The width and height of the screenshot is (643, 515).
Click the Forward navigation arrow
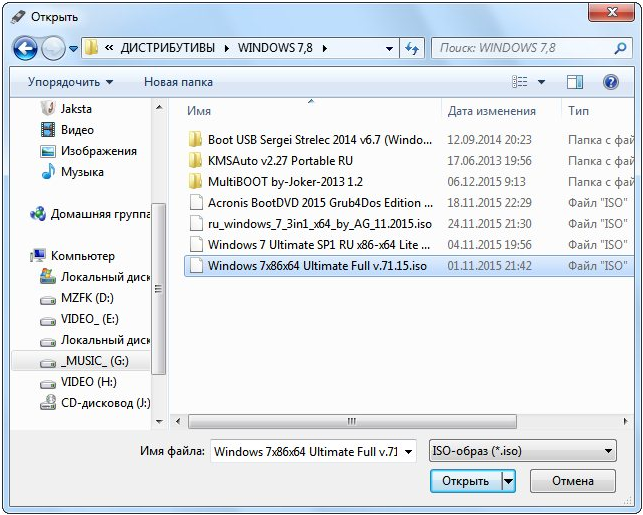(x=53, y=49)
